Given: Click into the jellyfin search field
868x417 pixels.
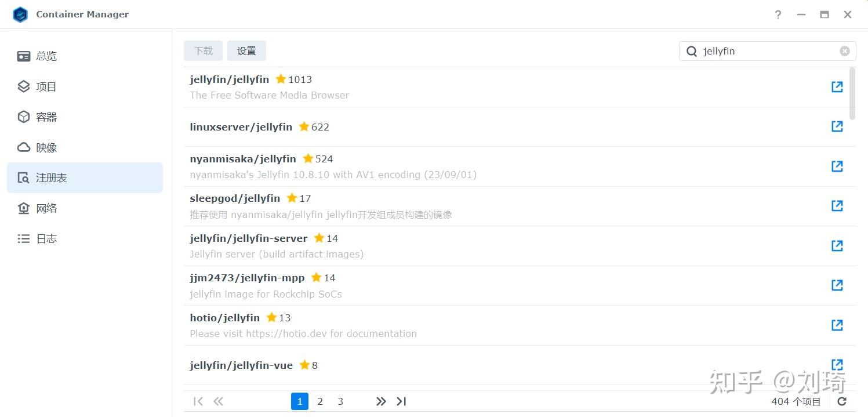Looking at the screenshot, I should (x=768, y=51).
